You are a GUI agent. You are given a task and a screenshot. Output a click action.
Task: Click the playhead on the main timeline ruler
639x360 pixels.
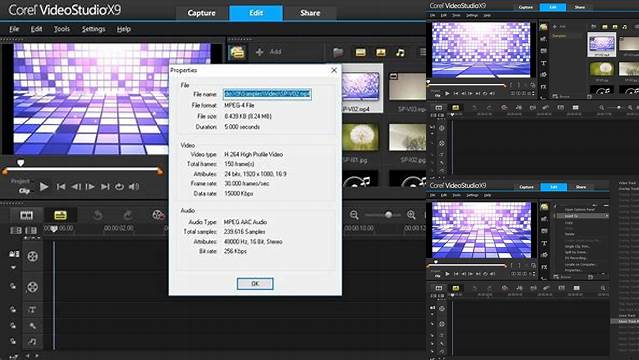[53, 229]
